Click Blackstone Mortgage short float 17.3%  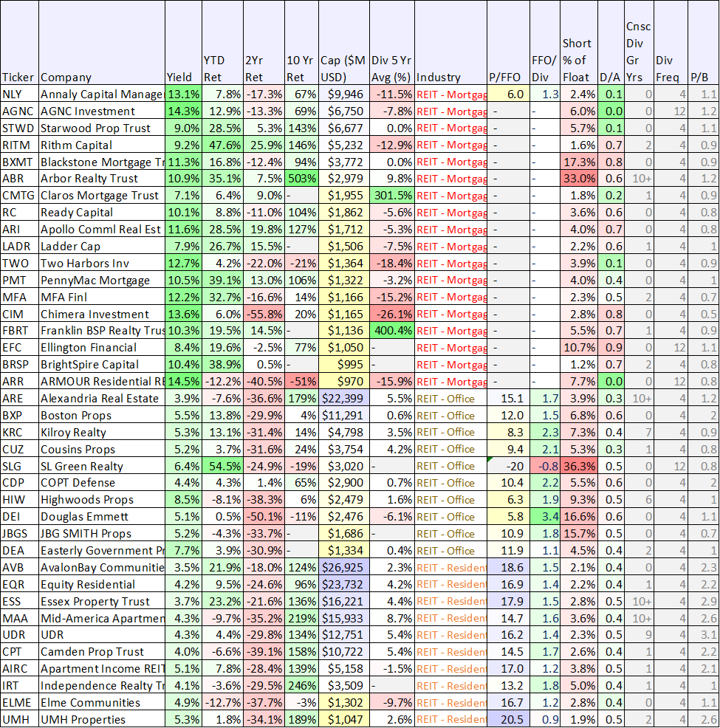click(x=579, y=162)
